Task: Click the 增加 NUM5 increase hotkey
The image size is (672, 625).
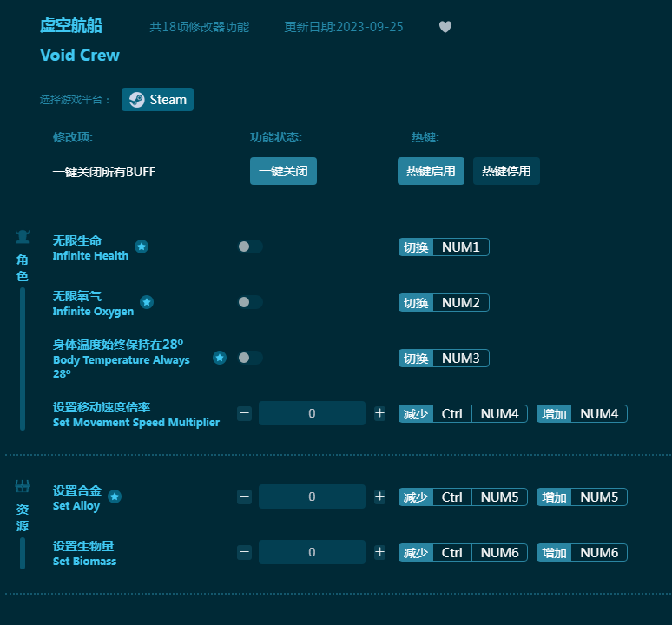Action: coord(582,497)
